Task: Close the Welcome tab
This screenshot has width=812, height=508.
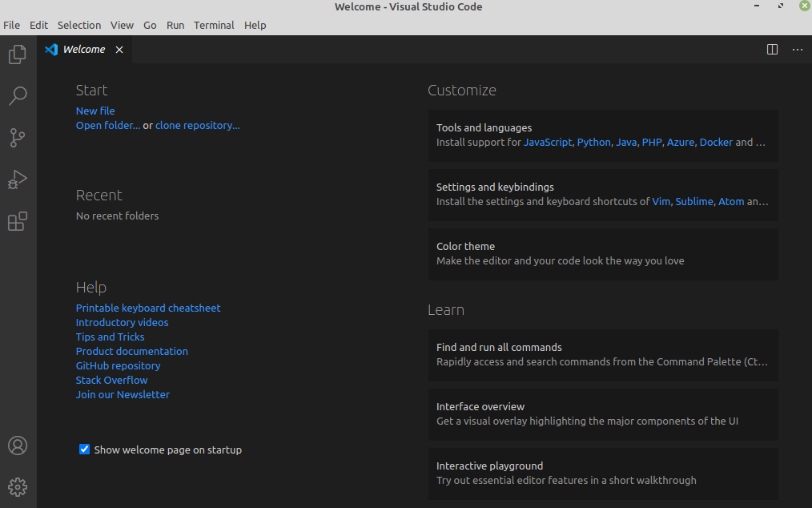Action: [119, 50]
